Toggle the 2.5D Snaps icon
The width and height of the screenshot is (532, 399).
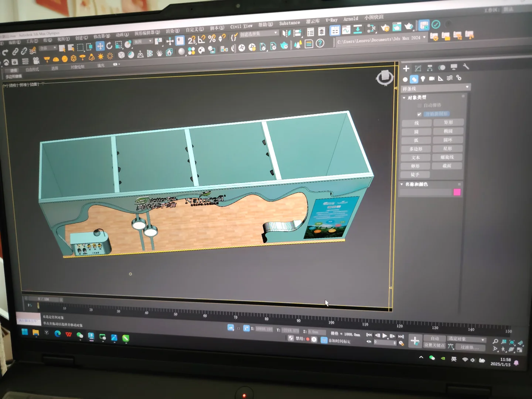192,40
